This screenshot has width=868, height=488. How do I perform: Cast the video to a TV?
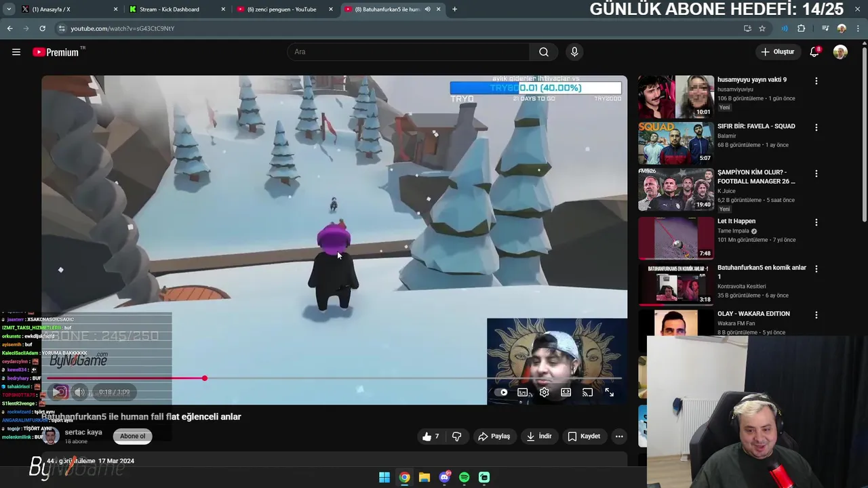588,392
